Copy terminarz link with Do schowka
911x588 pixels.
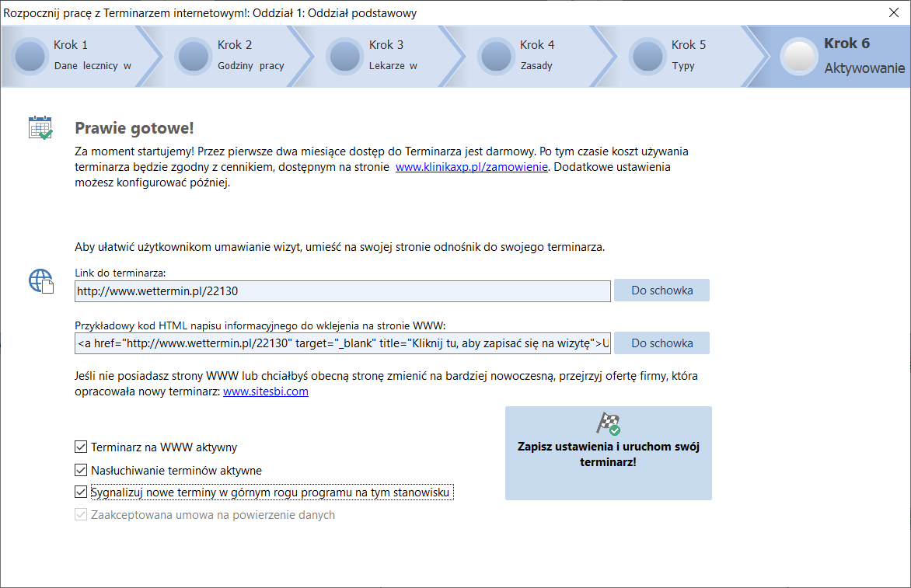point(661,291)
